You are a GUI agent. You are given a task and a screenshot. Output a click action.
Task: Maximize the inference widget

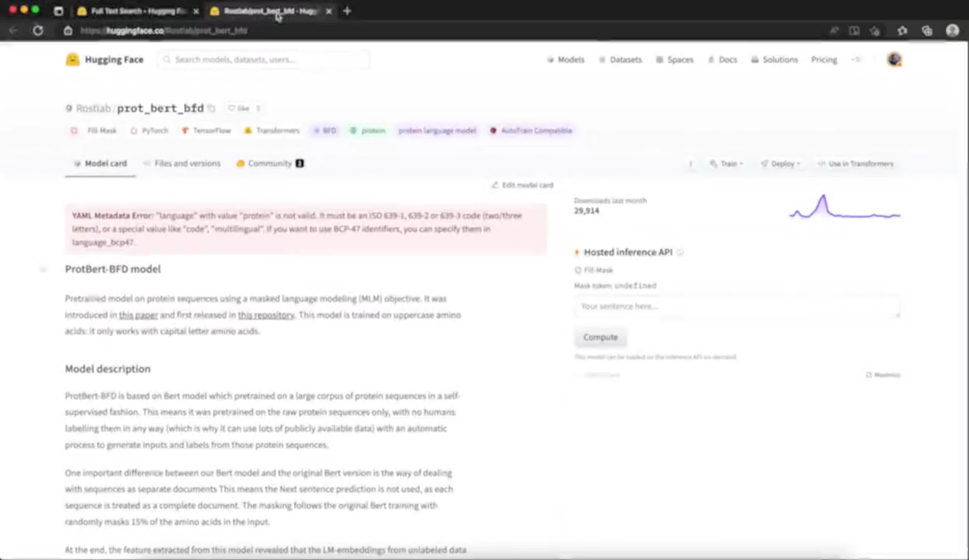coord(883,375)
